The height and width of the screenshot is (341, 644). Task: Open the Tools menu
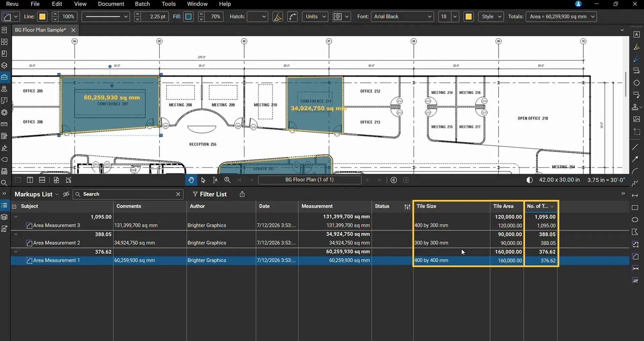pos(168,4)
